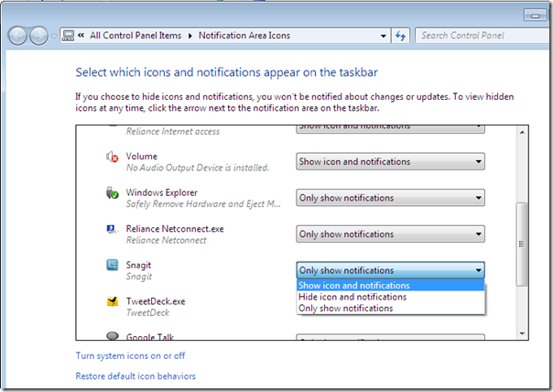Click the No Audio Output Device description
This screenshot has width=553, height=392.
coord(198,168)
